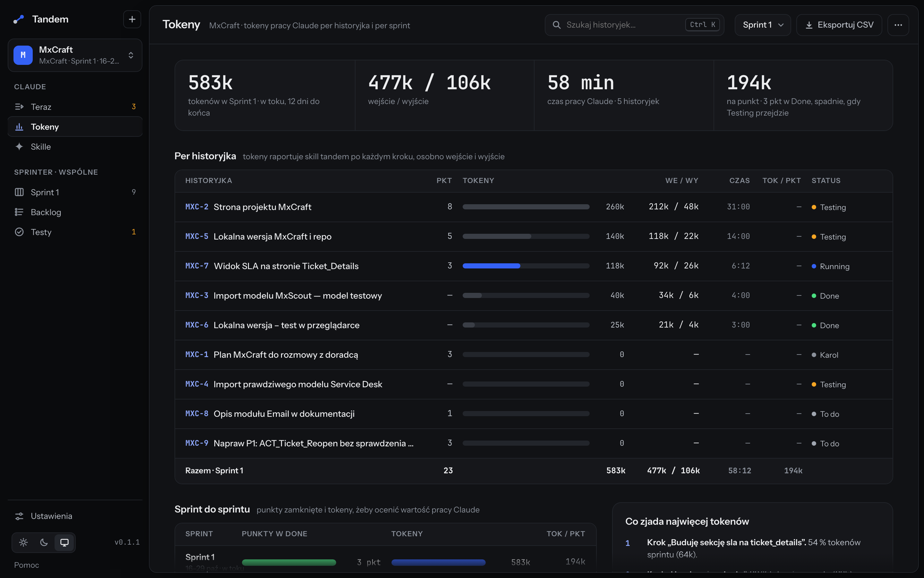Open the Teraz view in sidebar
The image size is (924, 578).
tap(75, 107)
